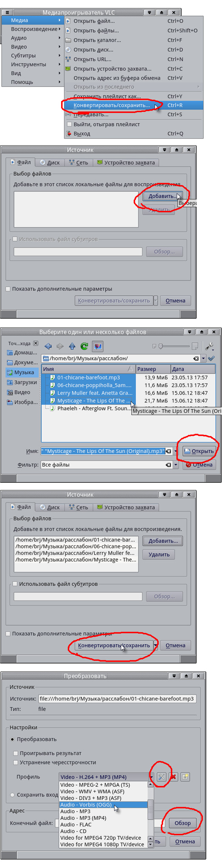Click the stream icon beside Передавать...
222x868 pixels.
[x=68, y=114]
